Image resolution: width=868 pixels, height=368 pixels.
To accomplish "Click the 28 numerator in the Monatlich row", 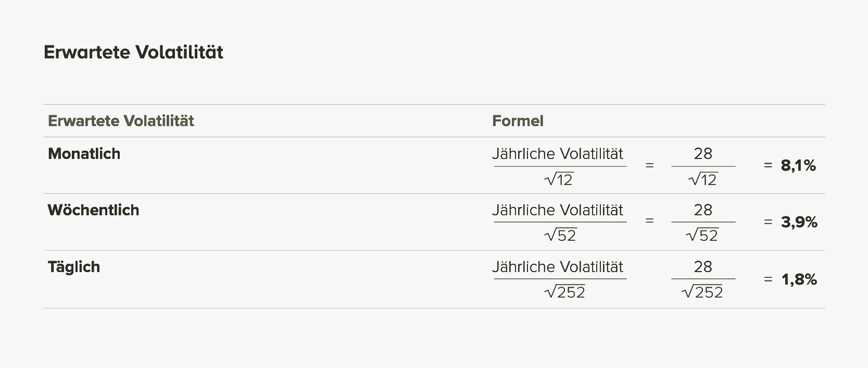I will [x=703, y=154].
